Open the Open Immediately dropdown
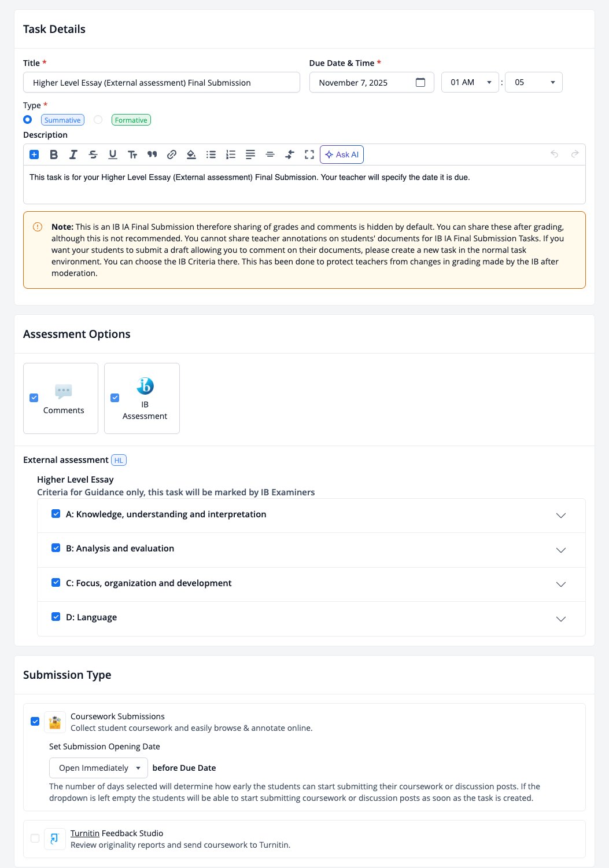609x868 pixels. click(x=98, y=768)
